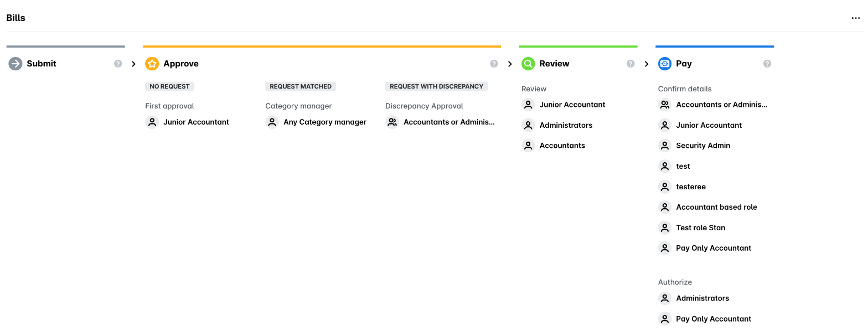Click the Confirm details stage label
The image size is (868, 336).
coord(685,89)
